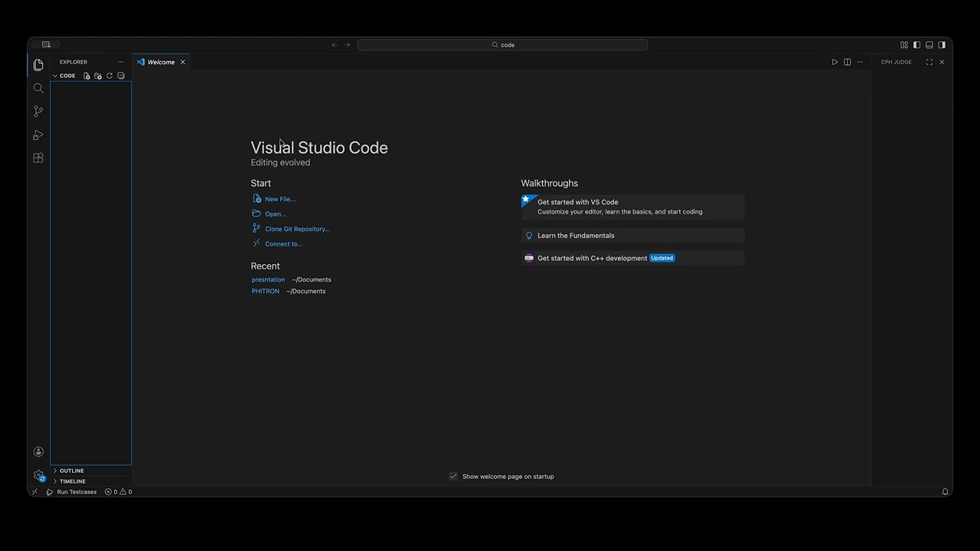Click the Connect to... link
The image size is (980, 551).
284,244
